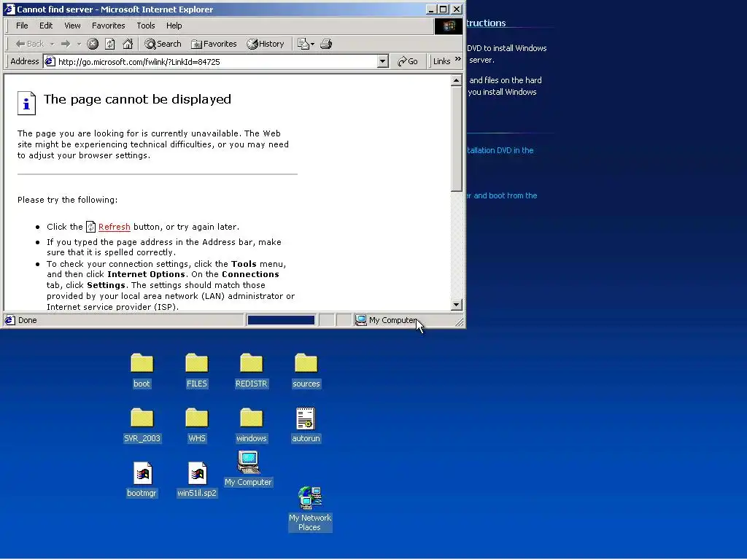The height and width of the screenshot is (560, 747).
Task: Select the boot folder on the desktop
Action: coord(142,371)
